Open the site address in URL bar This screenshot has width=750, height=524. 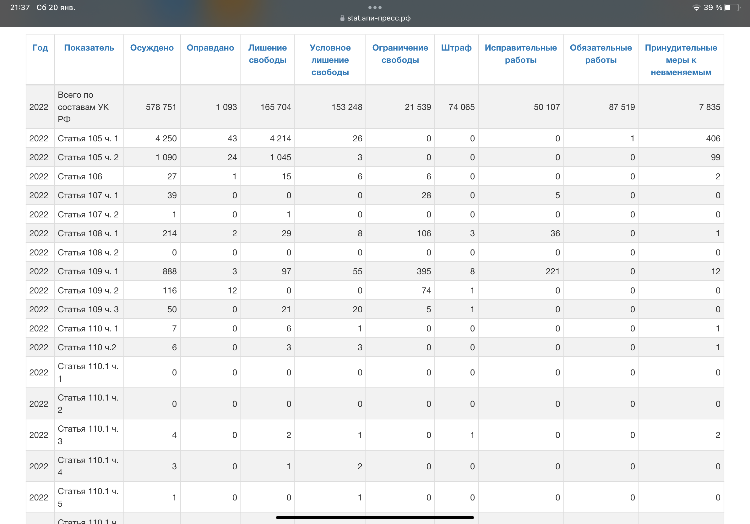tap(378, 18)
